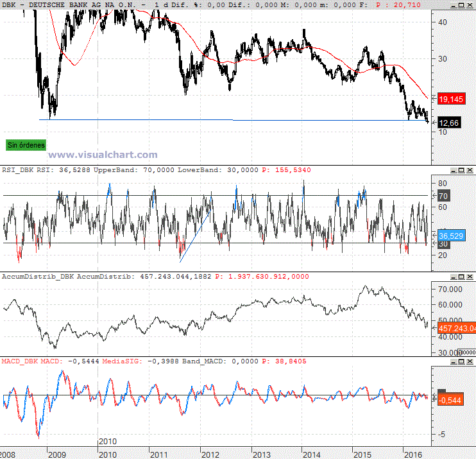The width and height of the screenshot is (476, 459).
Task: Close the DBK price chart panel
Action: [470, 5]
